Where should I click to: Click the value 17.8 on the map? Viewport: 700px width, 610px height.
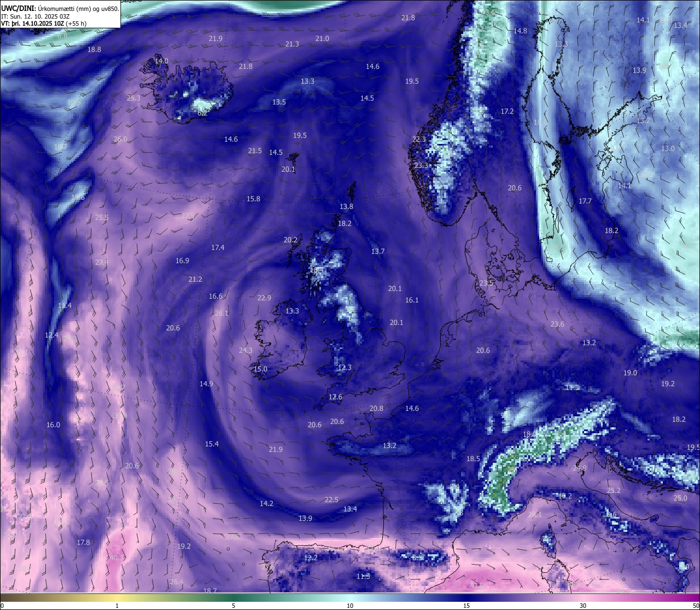click(x=83, y=542)
